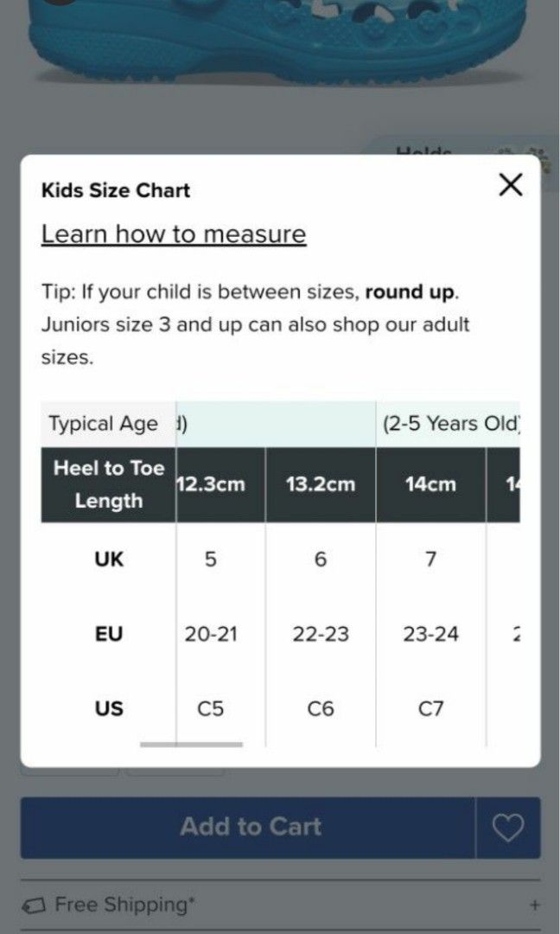
Task: Click the size chart horizontal scrollbar
Action: tap(191, 744)
